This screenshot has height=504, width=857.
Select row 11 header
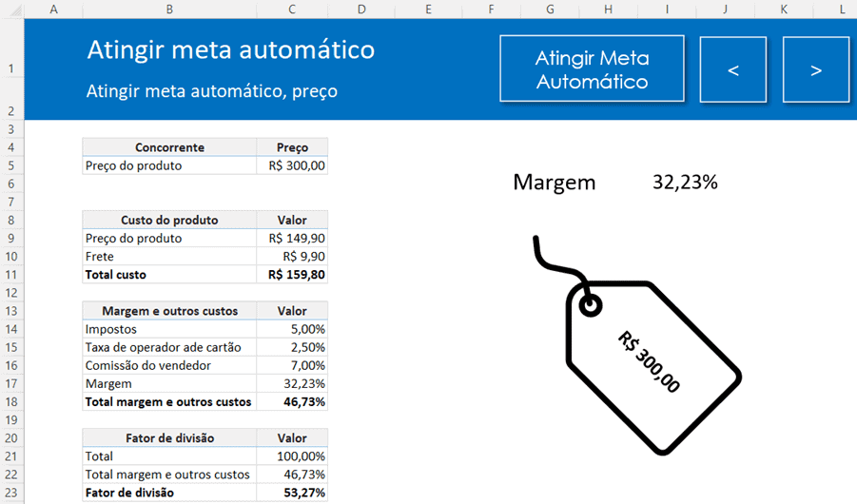click(11, 274)
